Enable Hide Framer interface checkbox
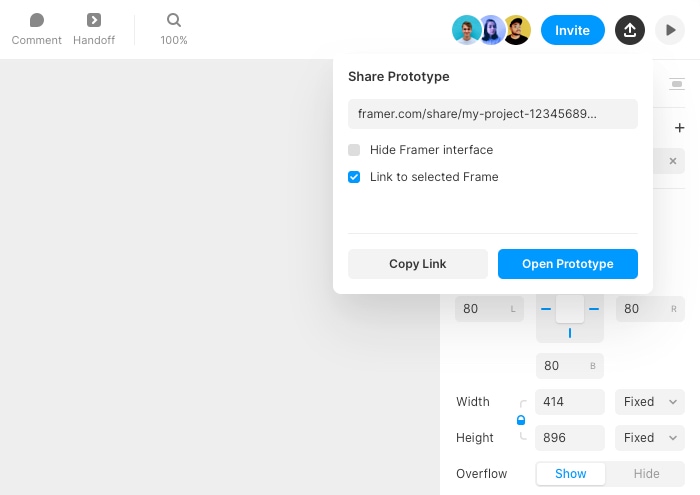The height and width of the screenshot is (495, 700). click(x=354, y=150)
